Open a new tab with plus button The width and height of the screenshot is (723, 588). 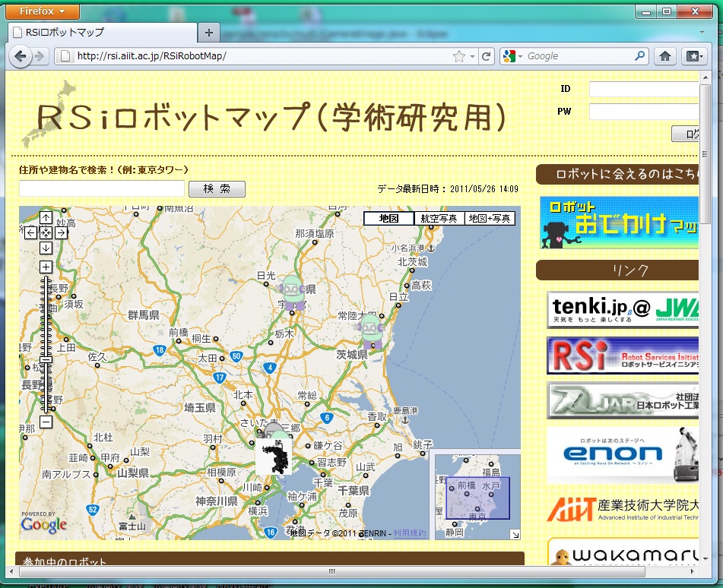[209, 33]
